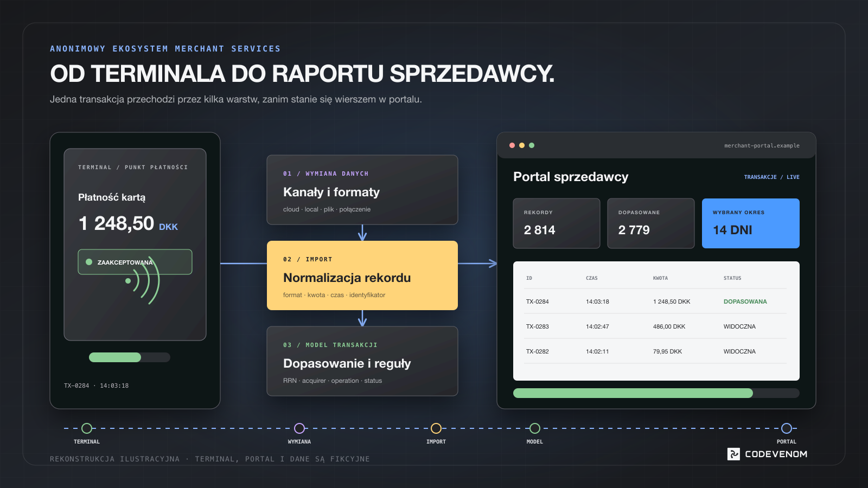Image resolution: width=868 pixels, height=488 pixels.
Task: Click the ANONIMOWY EKOSYSTEM MERCHANT SERVICES label
Action: [165, 49]
